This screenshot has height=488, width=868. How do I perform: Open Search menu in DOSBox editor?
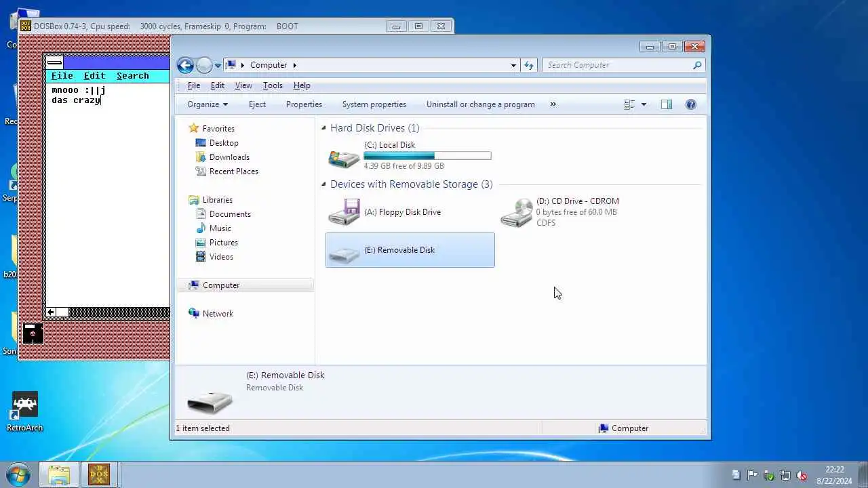[x=132, y=76]
